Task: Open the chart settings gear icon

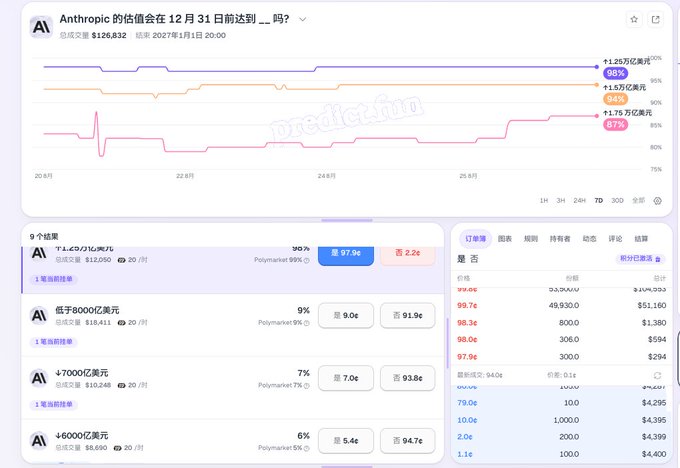Action: coord(657,200)
